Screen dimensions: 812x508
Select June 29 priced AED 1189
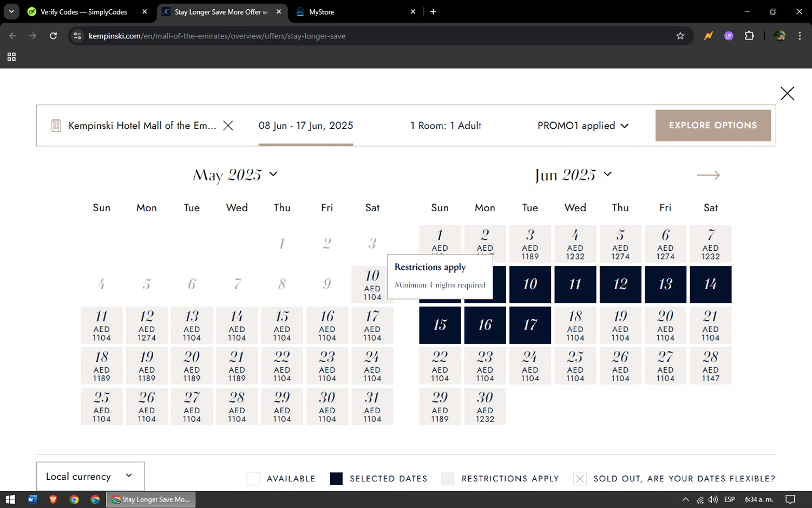440,406
